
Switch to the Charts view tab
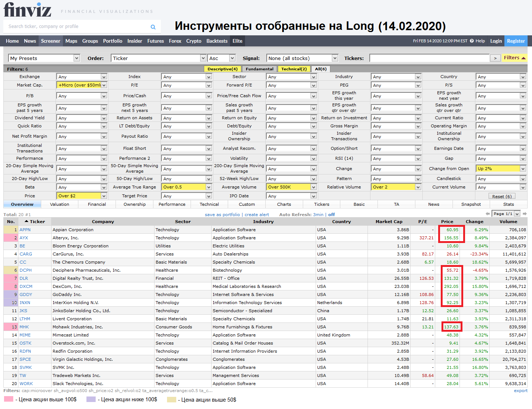click(284, 204)
